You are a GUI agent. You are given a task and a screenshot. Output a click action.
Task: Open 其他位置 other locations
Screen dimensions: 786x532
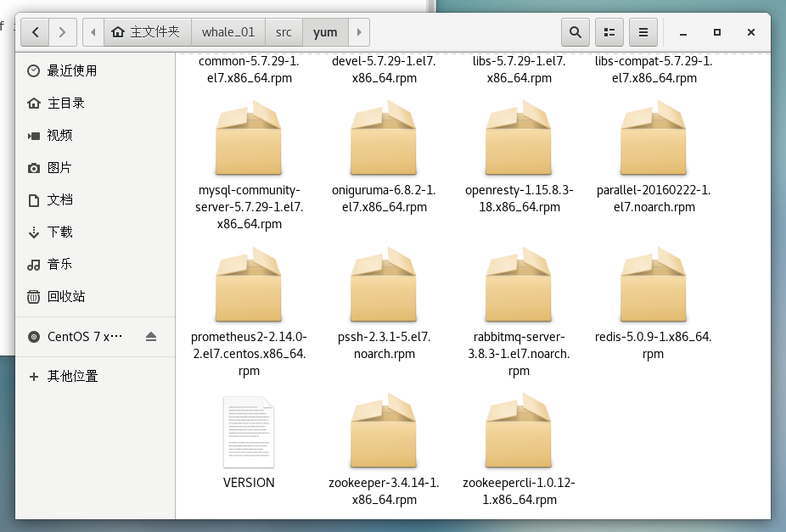95,376
